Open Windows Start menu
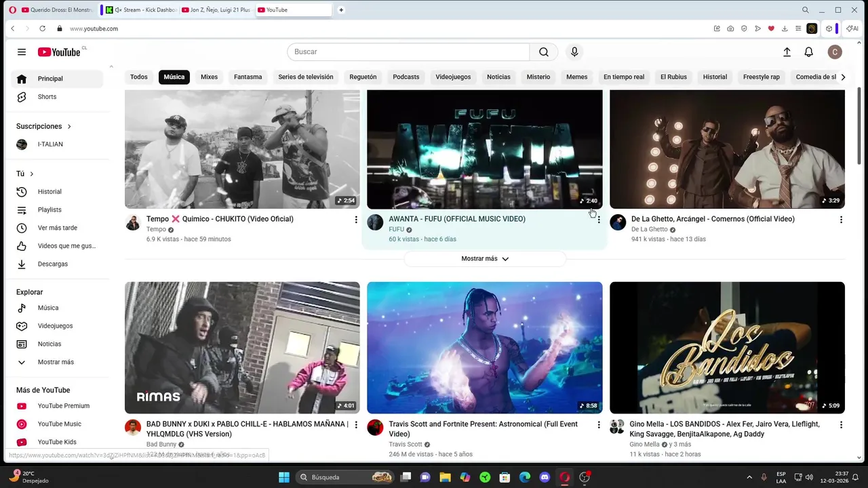This screenshot has width=868, height=488. pyautogui.click(x=284, y=477)
